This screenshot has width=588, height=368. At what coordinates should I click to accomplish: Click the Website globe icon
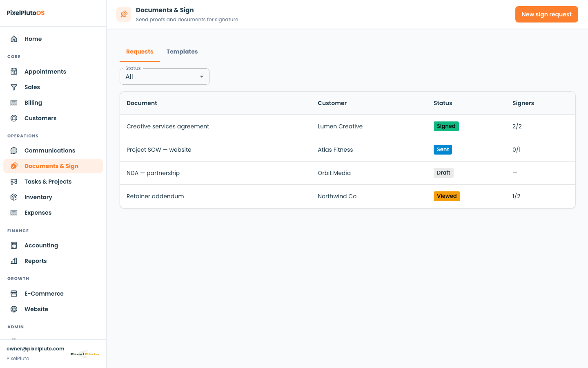pyautogui.click(x=14, y=309)
